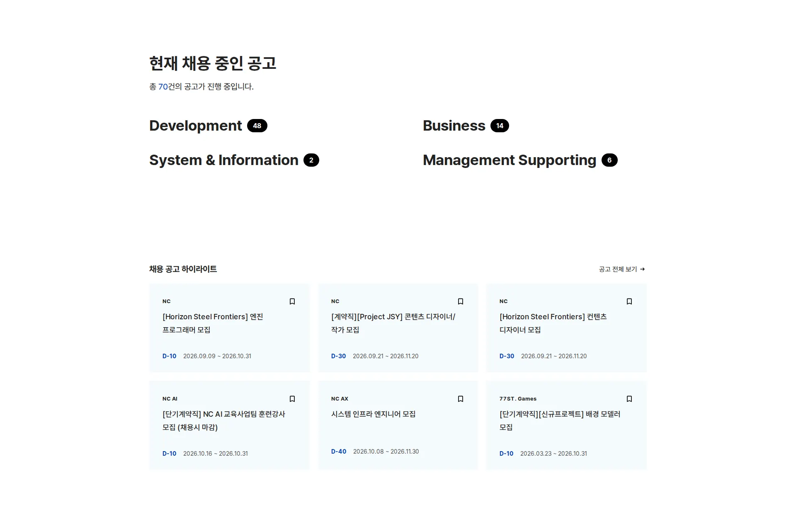Open the 컨텐츠 디자이너 모집 job title
This screenshot has height=532, width=796.
[553, 323]
